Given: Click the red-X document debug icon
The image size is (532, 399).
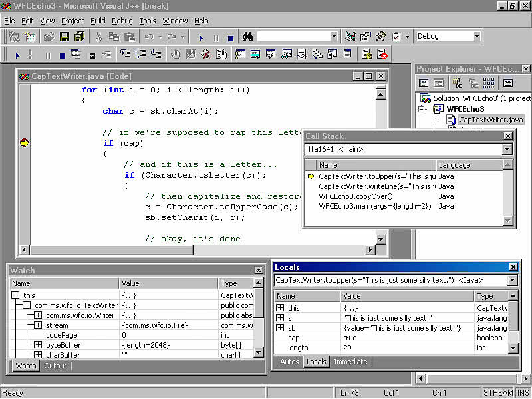Looking at the screenshot, I should tap(382, 54).
